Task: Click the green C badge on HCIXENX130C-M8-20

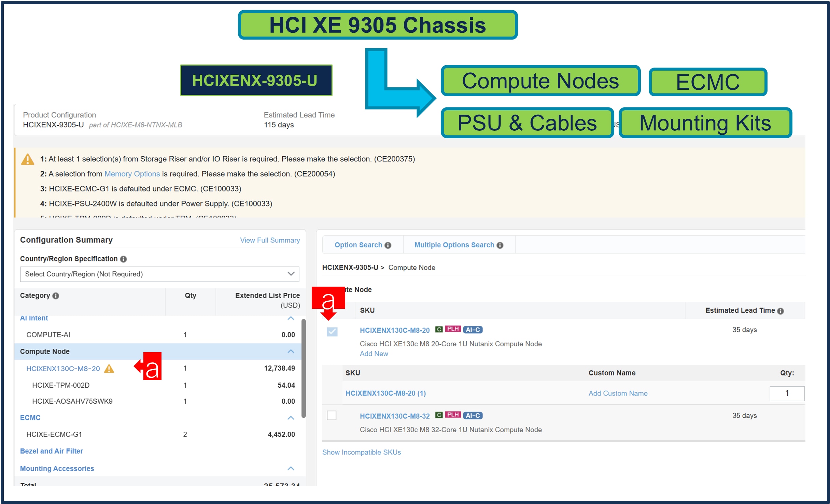Action: [439, 330]
